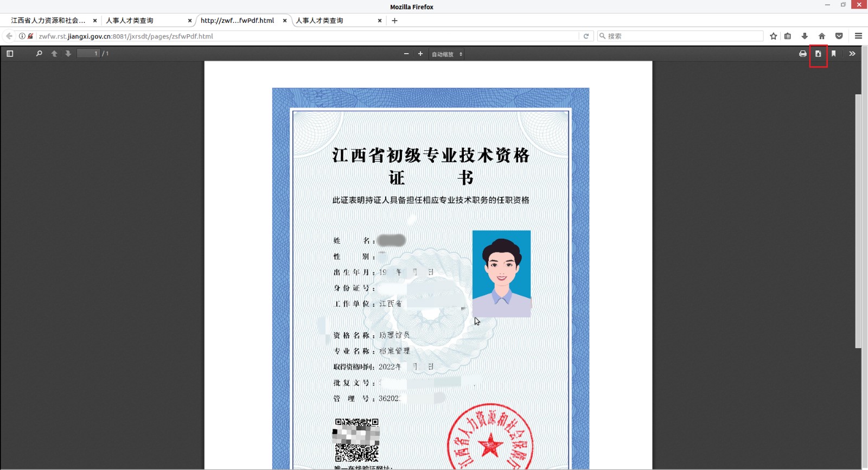This screenshot has height=470, width=868.
Task: Reload the current page
Action: 586,36
